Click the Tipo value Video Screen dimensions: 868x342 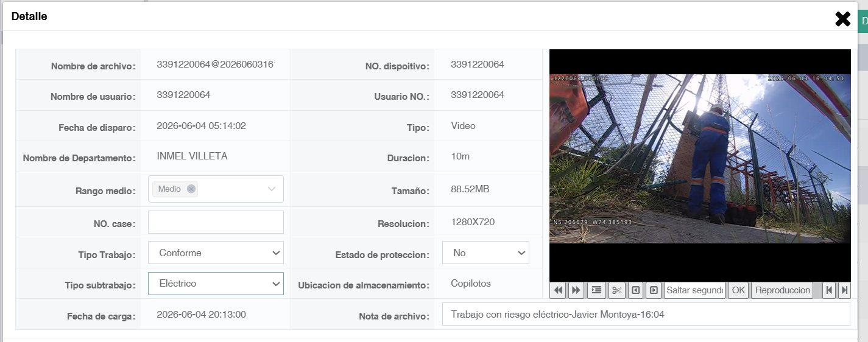pyautogui.click(x=464, y=126)
